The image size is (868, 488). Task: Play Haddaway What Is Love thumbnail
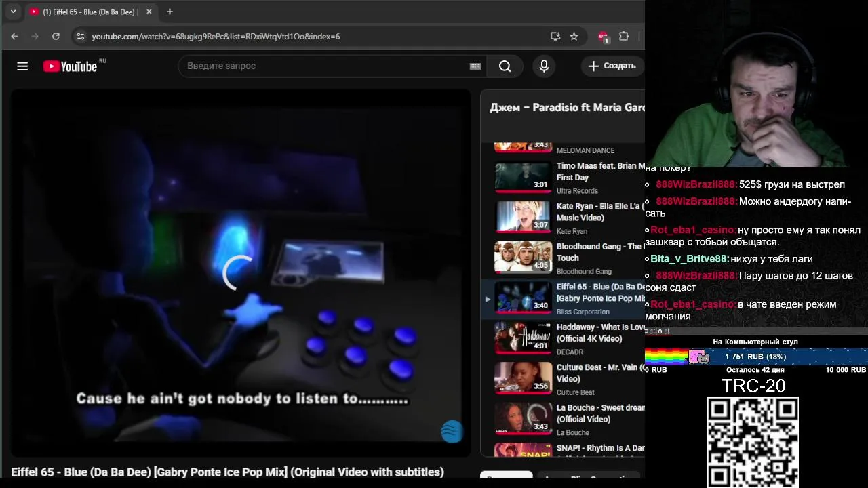[523, 339]
